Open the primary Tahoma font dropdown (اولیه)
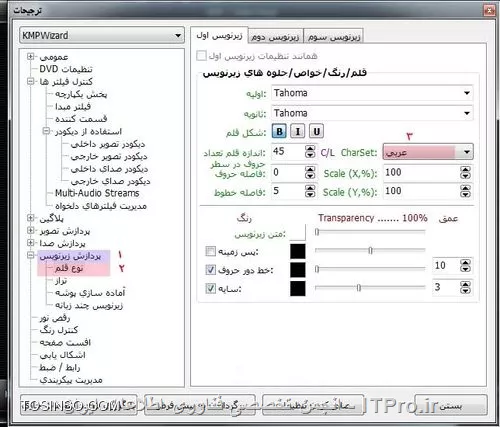 (x=372, y=93)
